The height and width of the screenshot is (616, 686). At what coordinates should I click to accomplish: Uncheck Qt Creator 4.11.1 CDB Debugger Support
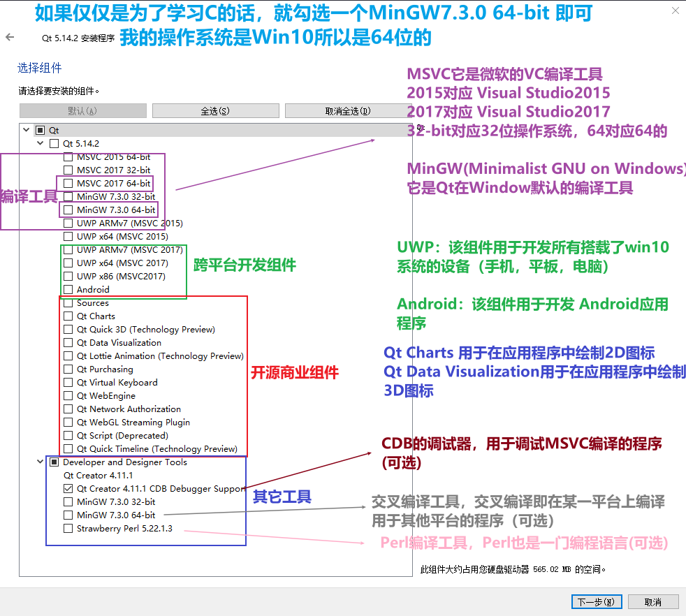coord(68,488)
